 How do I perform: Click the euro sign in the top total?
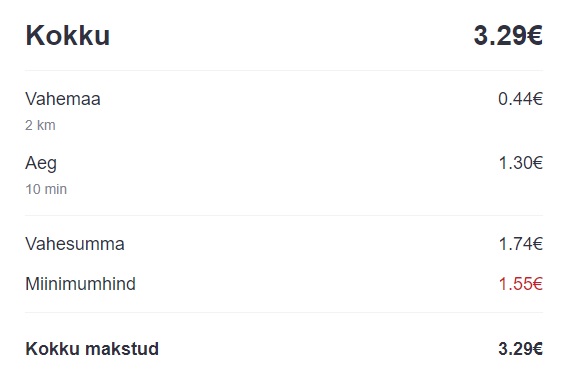[x=535, y=35]
